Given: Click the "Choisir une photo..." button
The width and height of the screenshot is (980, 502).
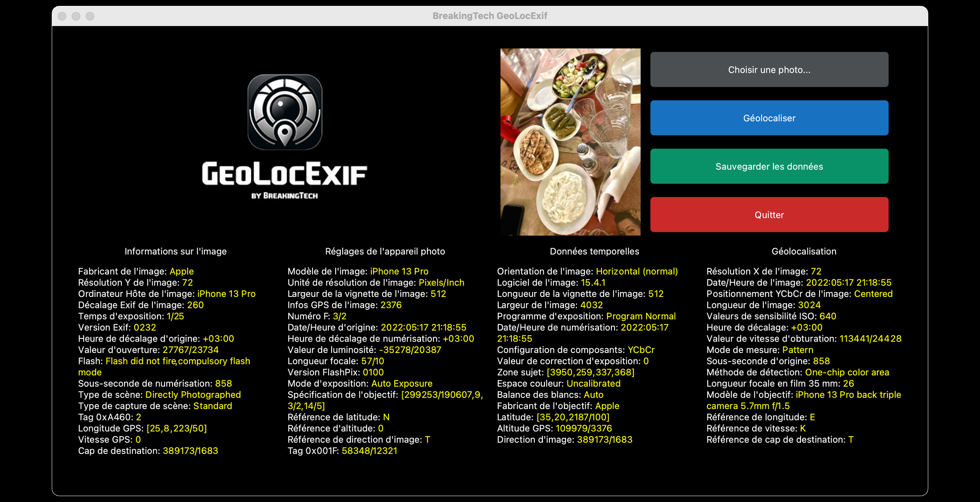Looking at the screenshot, I should coord(769,69).
